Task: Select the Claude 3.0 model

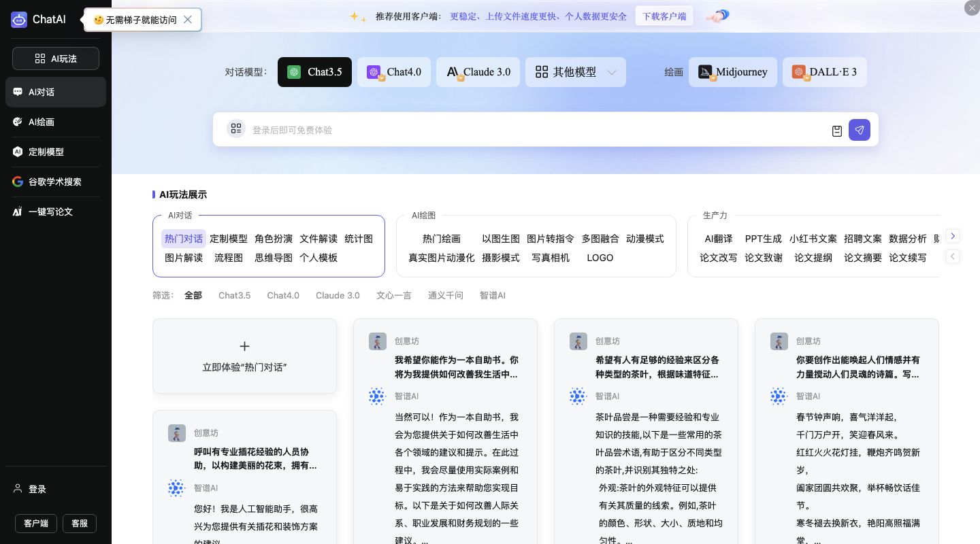Action: point(478,72)
